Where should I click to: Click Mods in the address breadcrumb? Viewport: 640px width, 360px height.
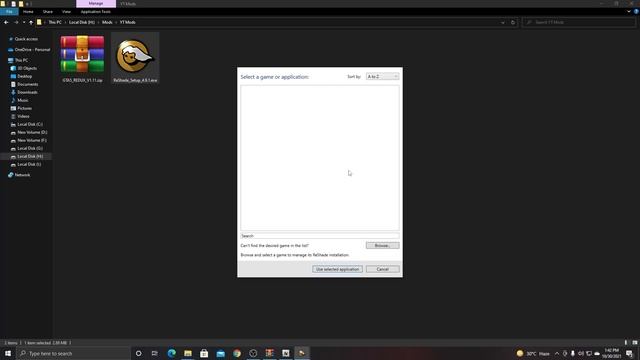pos(107,22)
